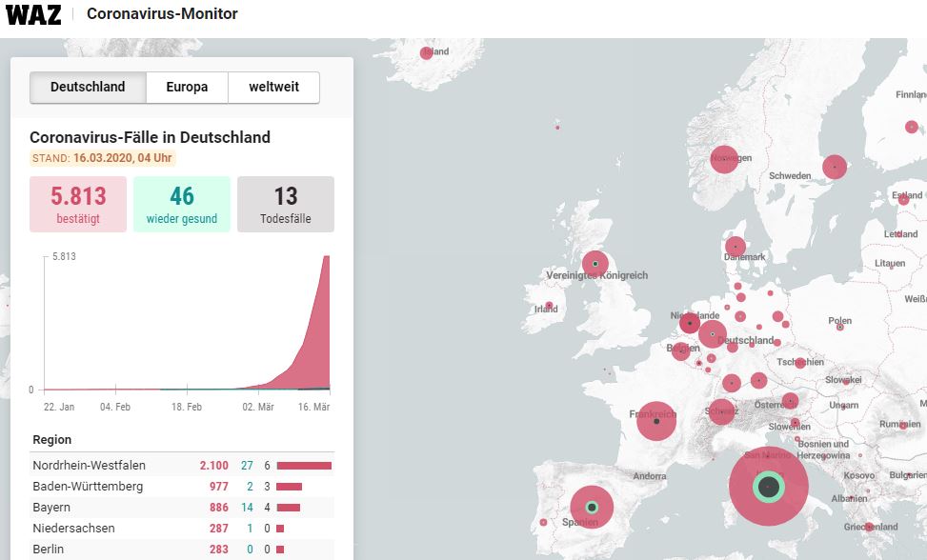
Task: Click the Spain case bubble on map
Action: pos(591,507)
